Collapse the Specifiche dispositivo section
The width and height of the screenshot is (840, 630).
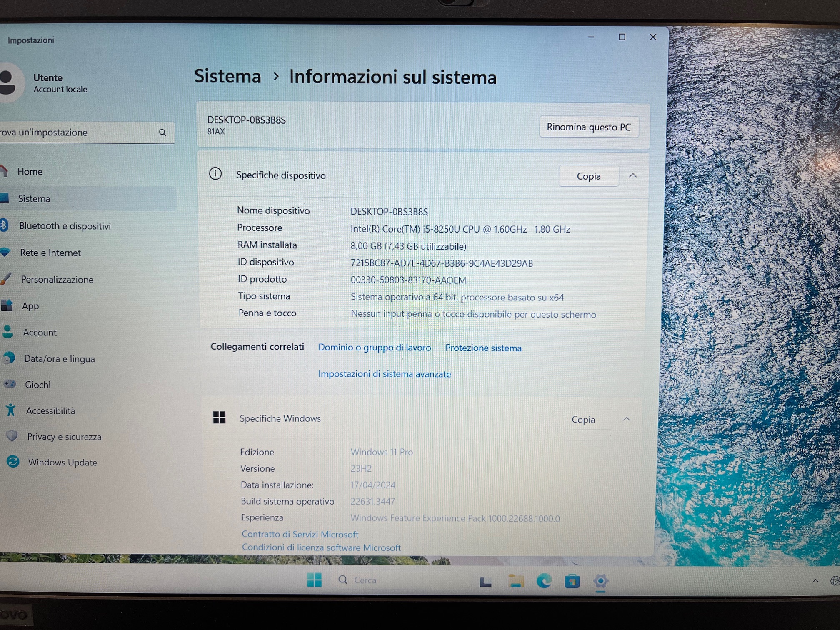pos(633,175)
